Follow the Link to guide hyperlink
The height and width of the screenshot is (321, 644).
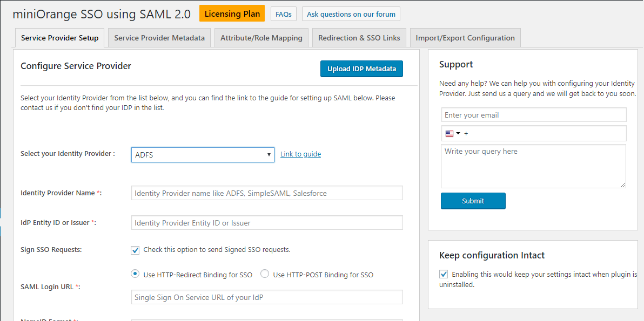(x=300, y=154)
